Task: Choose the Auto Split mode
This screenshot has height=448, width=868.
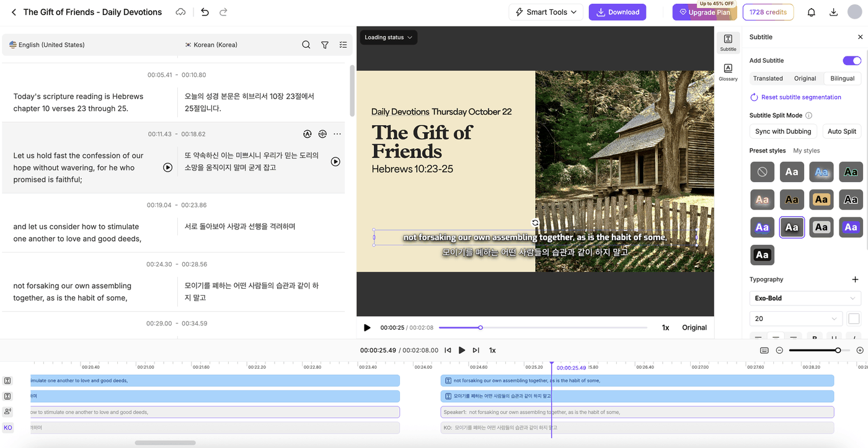Action: pos(842,131)
